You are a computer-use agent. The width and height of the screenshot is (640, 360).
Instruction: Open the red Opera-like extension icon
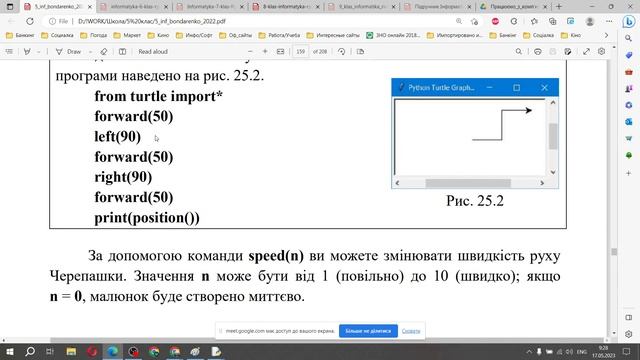click(495, 21)
